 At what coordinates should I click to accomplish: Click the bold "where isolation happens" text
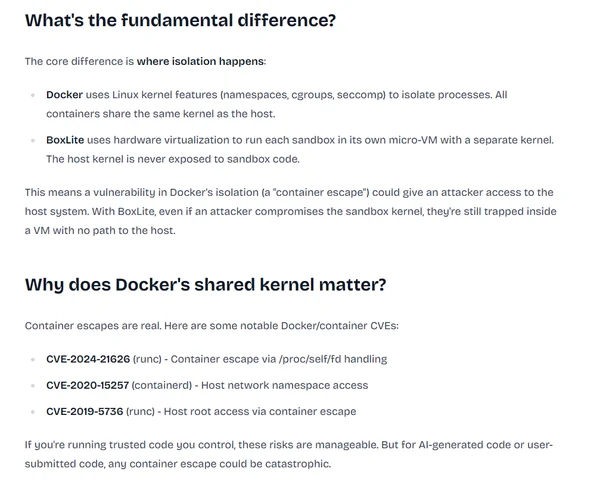[201, 61]
